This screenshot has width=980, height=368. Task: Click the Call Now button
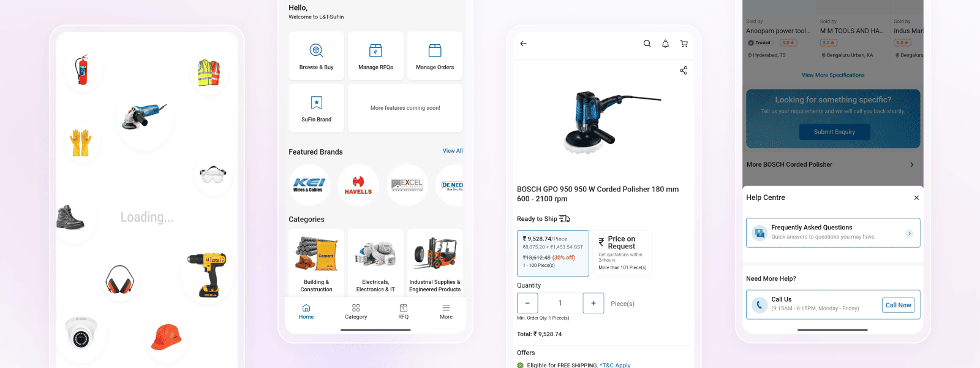tap(899, 305)
